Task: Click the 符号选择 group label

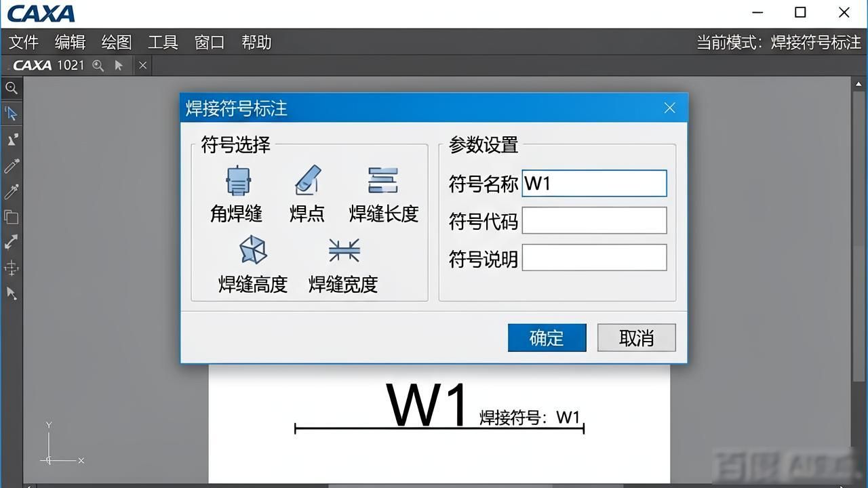Action: tap(235, 144)
